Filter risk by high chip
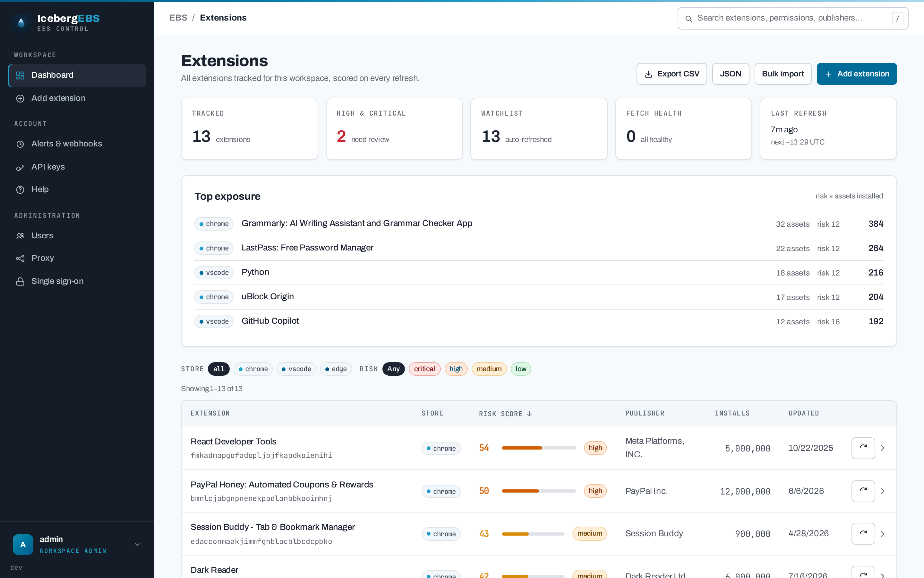Image resolution: width=924 pixels, height=578 pixels. click(x=456, y=369)
